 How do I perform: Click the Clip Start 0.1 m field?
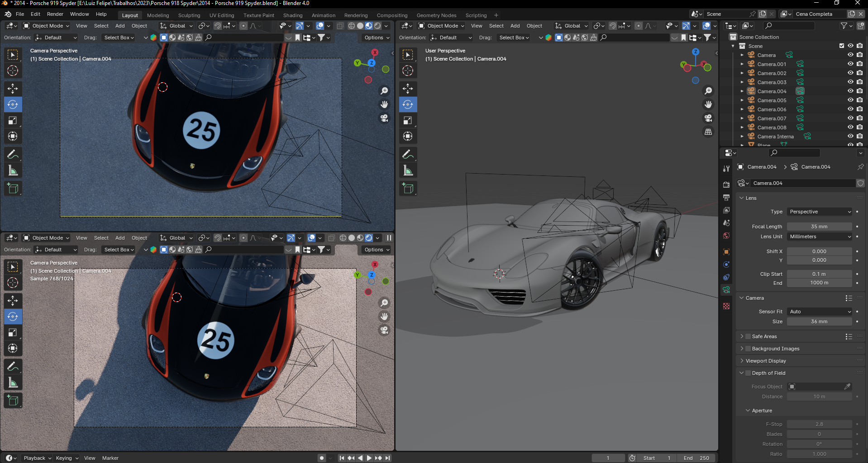[x=820, y=274]
